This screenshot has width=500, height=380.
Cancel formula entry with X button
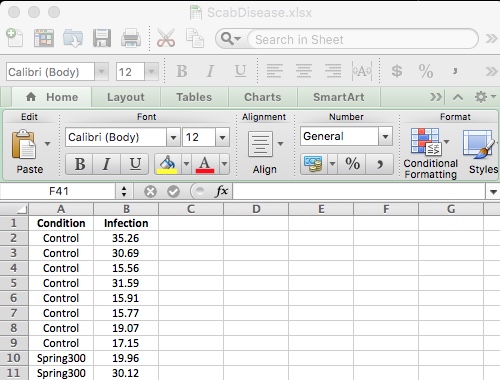(150, 192)
